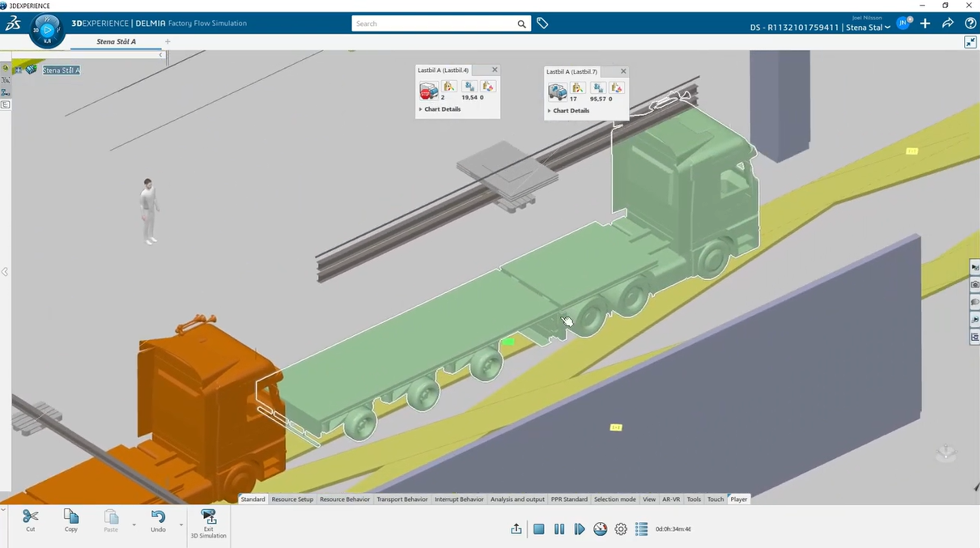Open the simulation speed gauge control
This screenshot has height=548, width=980.
click(x=600, y=529)
